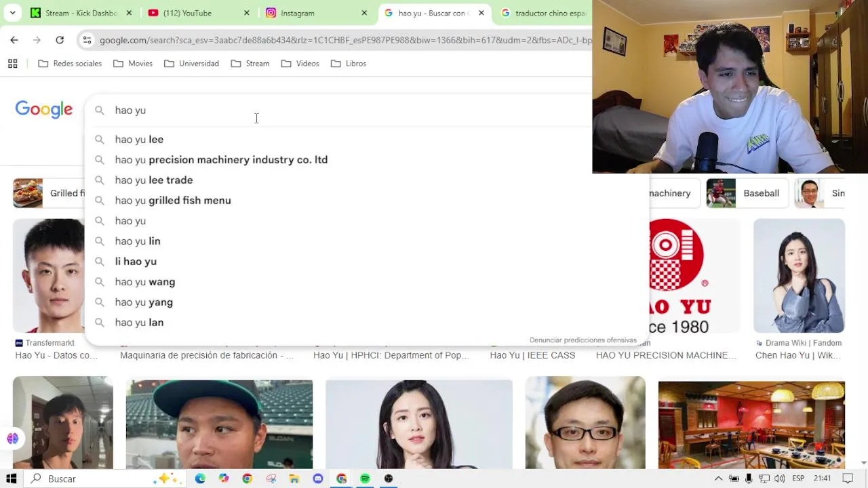This screenshot has height=488, width=868.
Task: Open the Transfermarkt Hao Yu image result
Action: tap(49, 276)
